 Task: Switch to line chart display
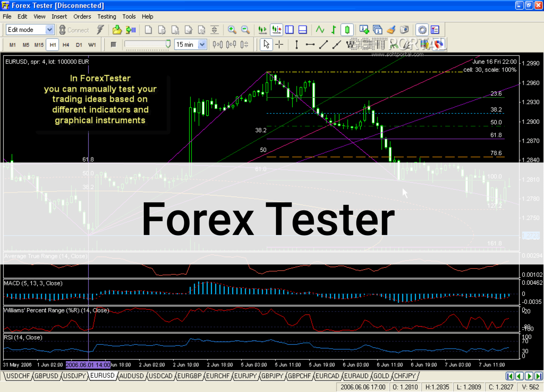(320, 30)
